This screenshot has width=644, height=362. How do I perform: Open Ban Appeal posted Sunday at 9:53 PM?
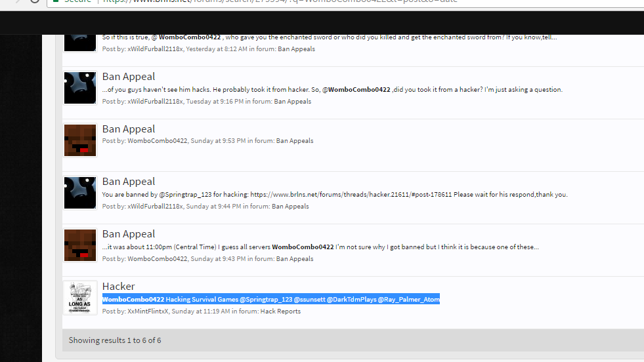coord(129,129)
